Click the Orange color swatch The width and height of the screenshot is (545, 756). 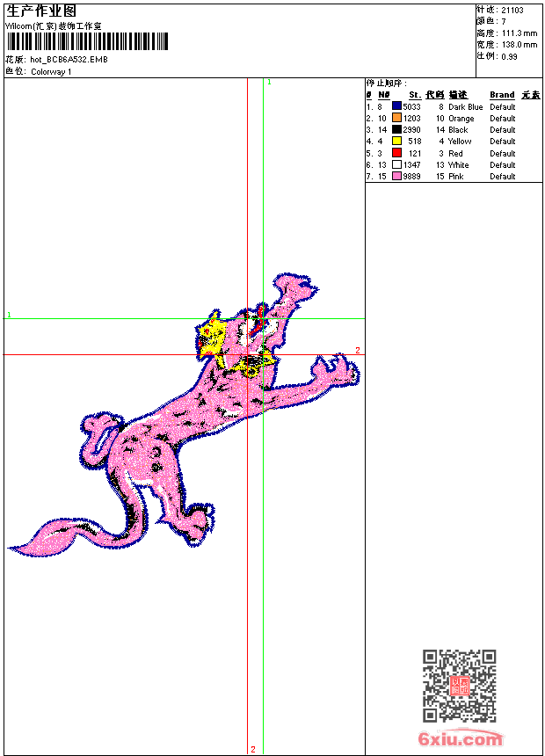397,118
